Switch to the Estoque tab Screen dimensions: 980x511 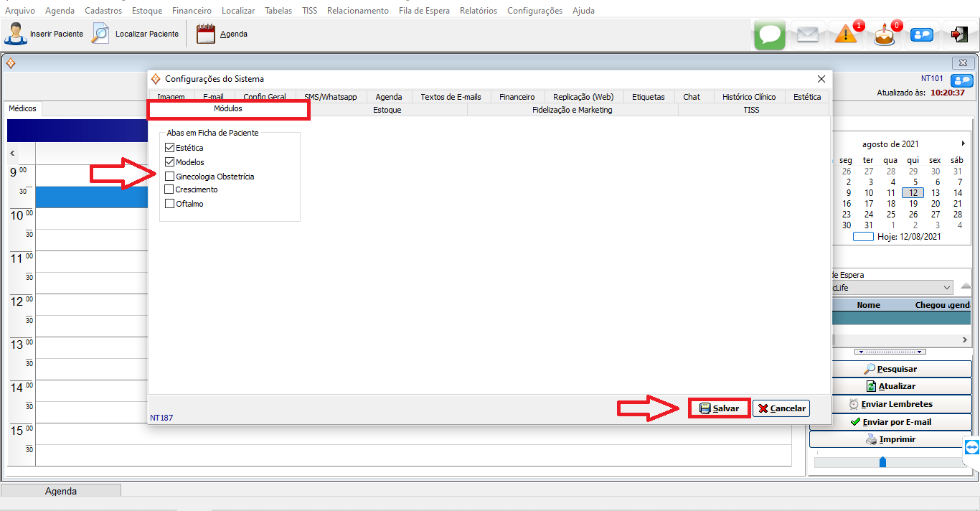pyautogui.click(x=387, y=110)
